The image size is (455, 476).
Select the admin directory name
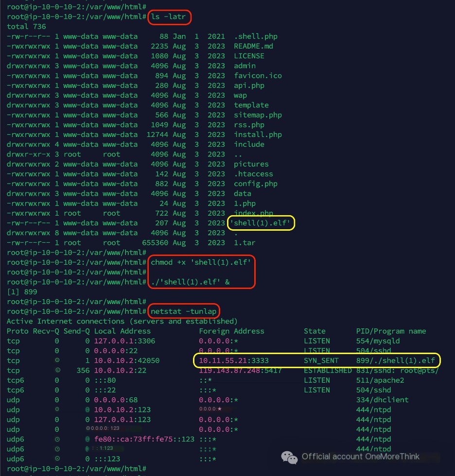(245, 66)
